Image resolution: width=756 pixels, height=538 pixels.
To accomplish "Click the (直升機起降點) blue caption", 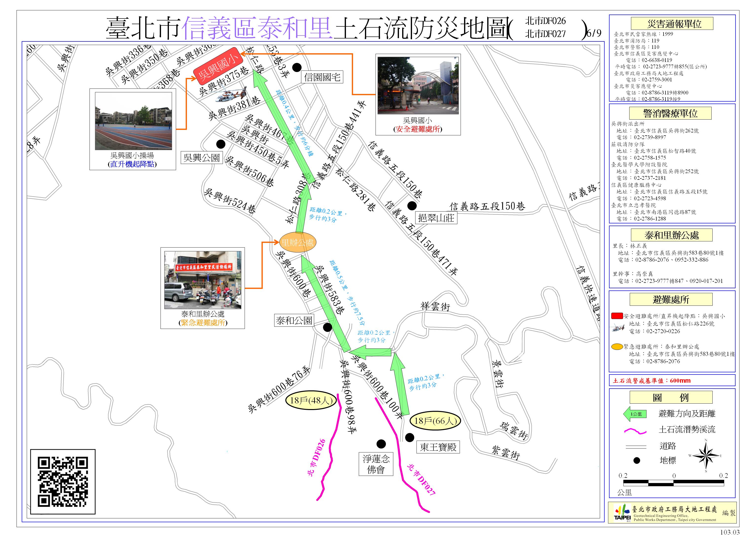I will 132,164.
